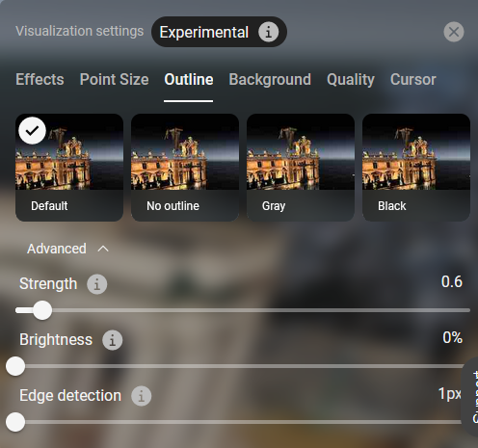Go to the Background tab

click(270, 79)
